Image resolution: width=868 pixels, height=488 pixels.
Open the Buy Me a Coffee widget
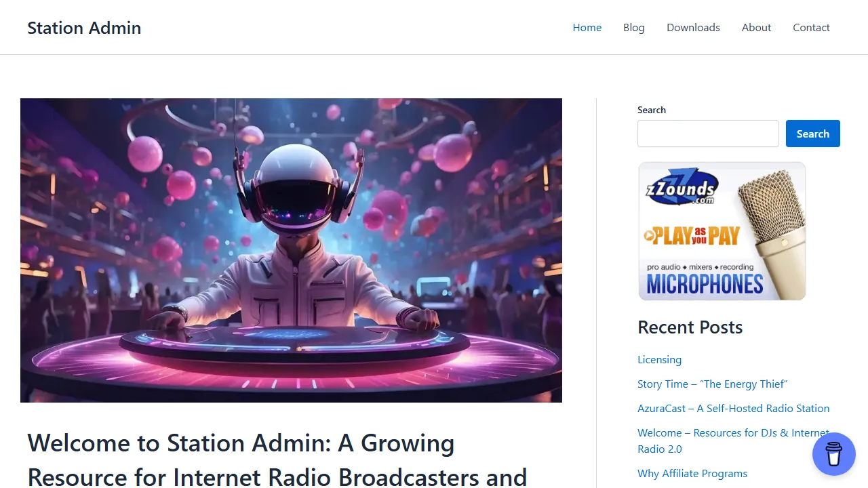point(833,453)
